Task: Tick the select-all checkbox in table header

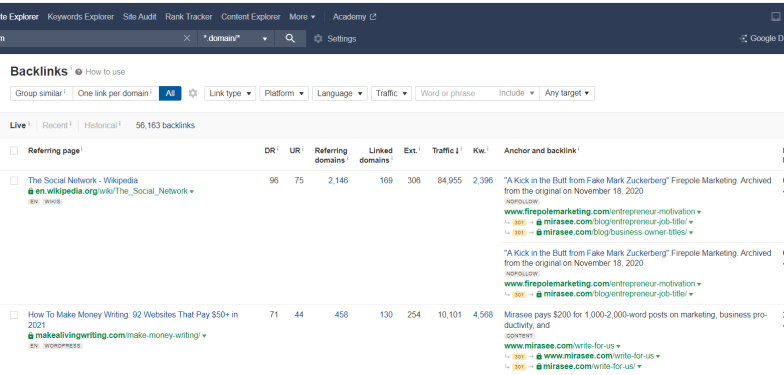Action: (x=14, y=150)
